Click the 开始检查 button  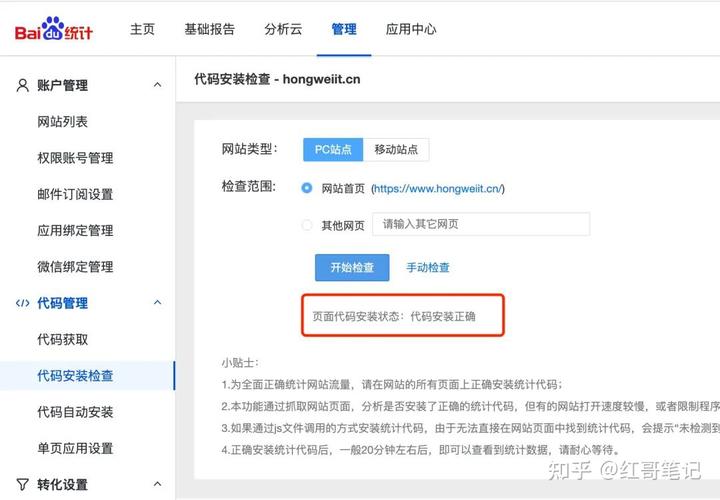click(x=352, y=267)
